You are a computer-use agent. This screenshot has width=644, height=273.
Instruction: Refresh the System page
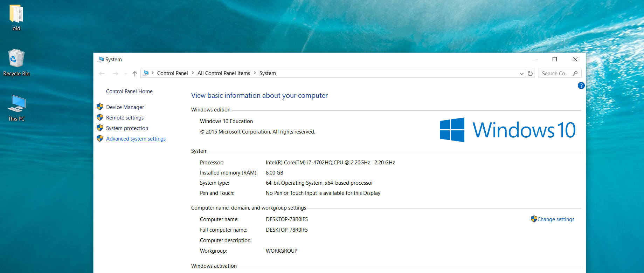pyautogui.click(x=530, y=74)
